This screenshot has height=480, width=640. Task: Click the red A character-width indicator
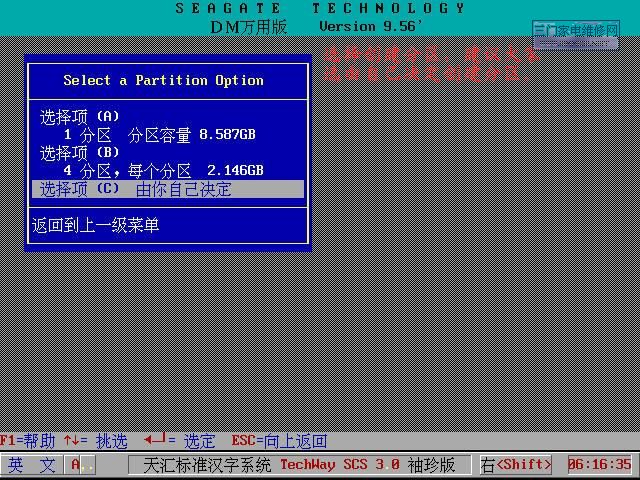tap(76, 465)
